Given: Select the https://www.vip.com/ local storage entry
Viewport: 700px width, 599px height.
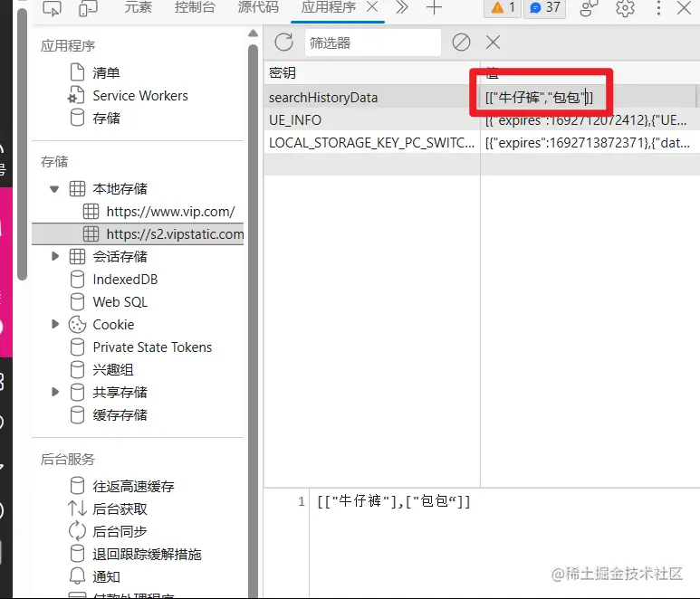Looking at the screenshot, I should click(170, 212).
